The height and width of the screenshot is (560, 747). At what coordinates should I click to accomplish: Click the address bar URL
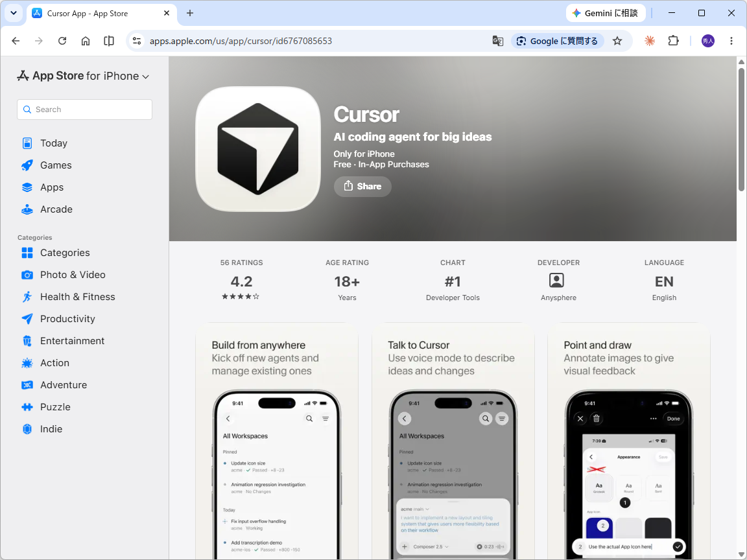coord(241,41)
